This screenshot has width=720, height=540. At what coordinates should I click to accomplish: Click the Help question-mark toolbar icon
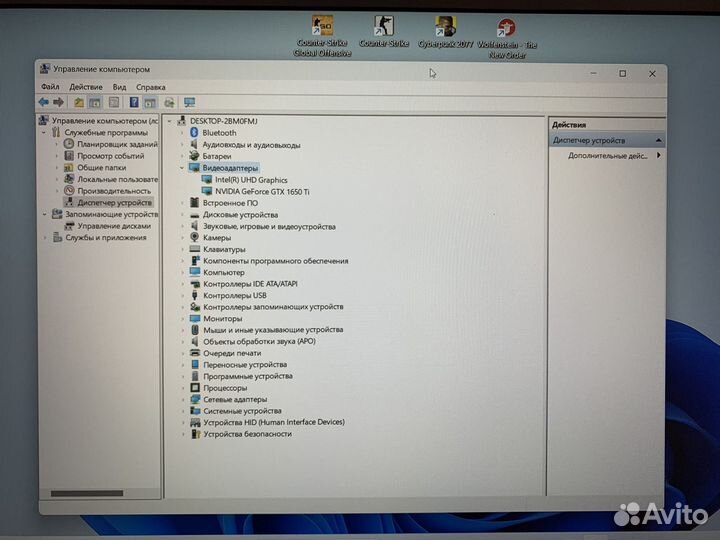click(x=133, y=103)
